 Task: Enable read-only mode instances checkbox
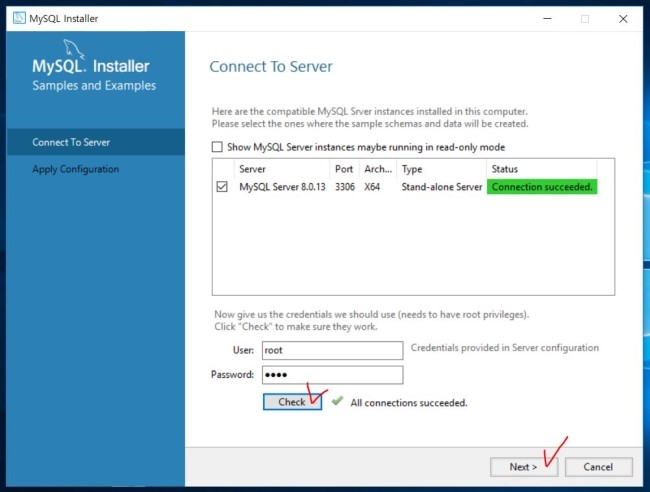tap(217, 147)
